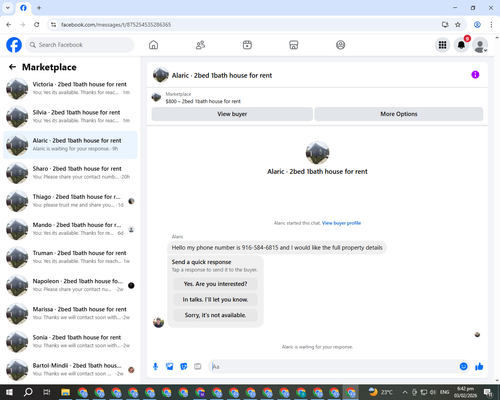Click the '$800 – 2bed 1bath house for rent' text
This screenshot has height=400, width=500.
pyautogui.click(x=203, y=101)
